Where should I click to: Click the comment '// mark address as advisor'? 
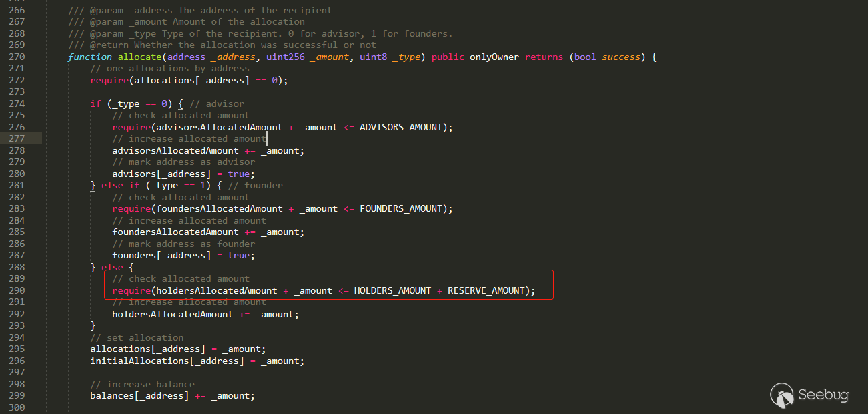coord(183,162)
